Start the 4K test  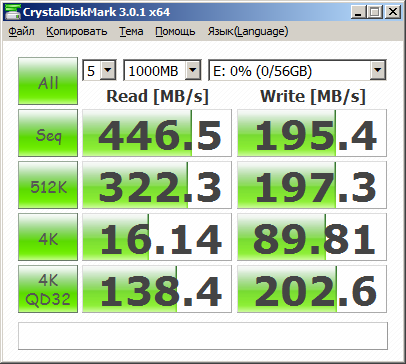(x=48, y=237)
